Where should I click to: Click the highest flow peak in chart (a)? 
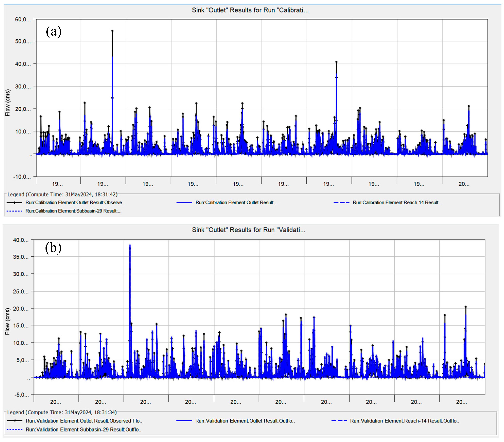click(112, 31)
